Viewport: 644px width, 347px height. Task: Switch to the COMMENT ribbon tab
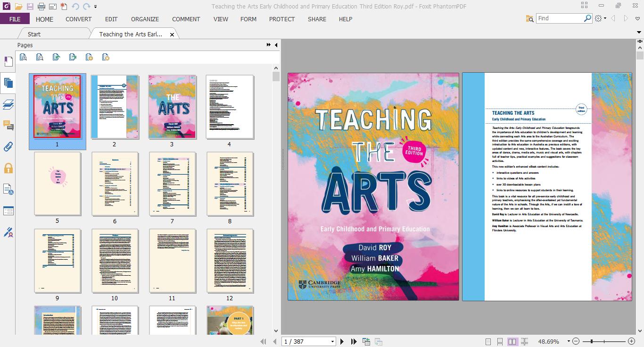(x=186, y=19)
